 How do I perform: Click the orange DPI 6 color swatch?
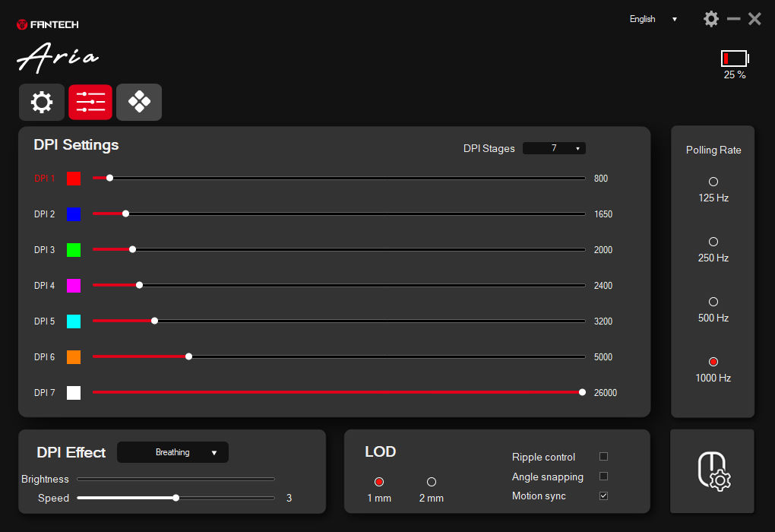click(74, 357)
